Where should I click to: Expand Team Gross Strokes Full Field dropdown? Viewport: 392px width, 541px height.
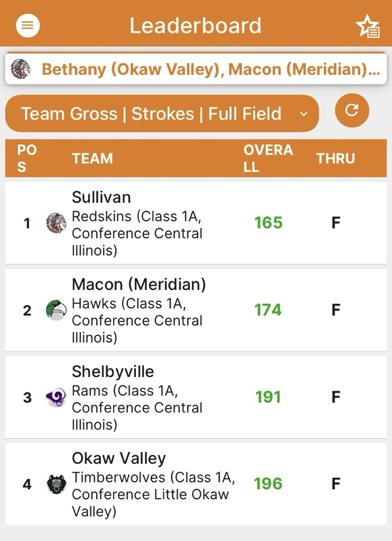pos(162,114)
